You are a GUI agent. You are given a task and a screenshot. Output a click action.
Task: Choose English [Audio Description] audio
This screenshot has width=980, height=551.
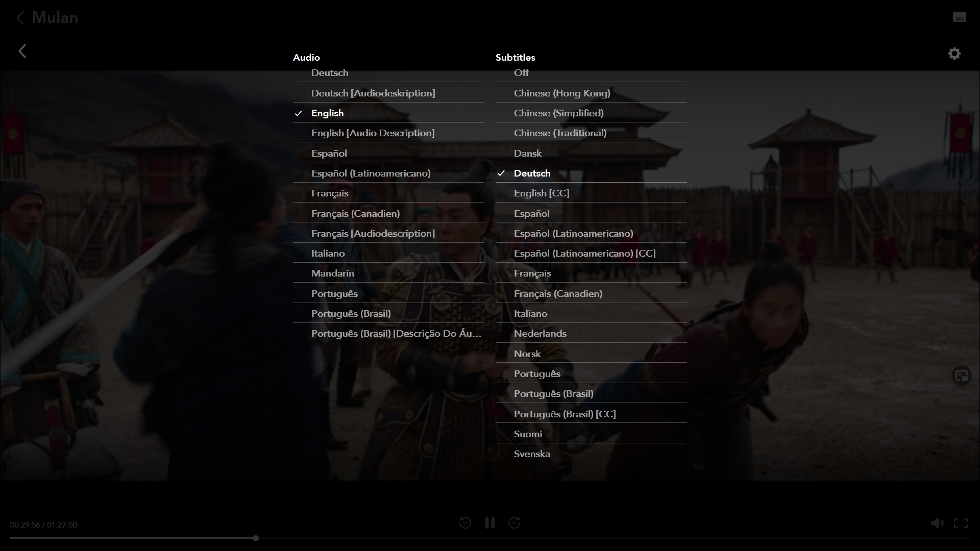(x=373, y=133)
